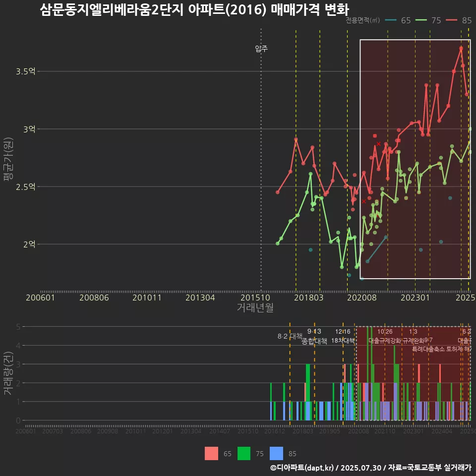Click the 18차대책 annotation label

click(343, 341)
